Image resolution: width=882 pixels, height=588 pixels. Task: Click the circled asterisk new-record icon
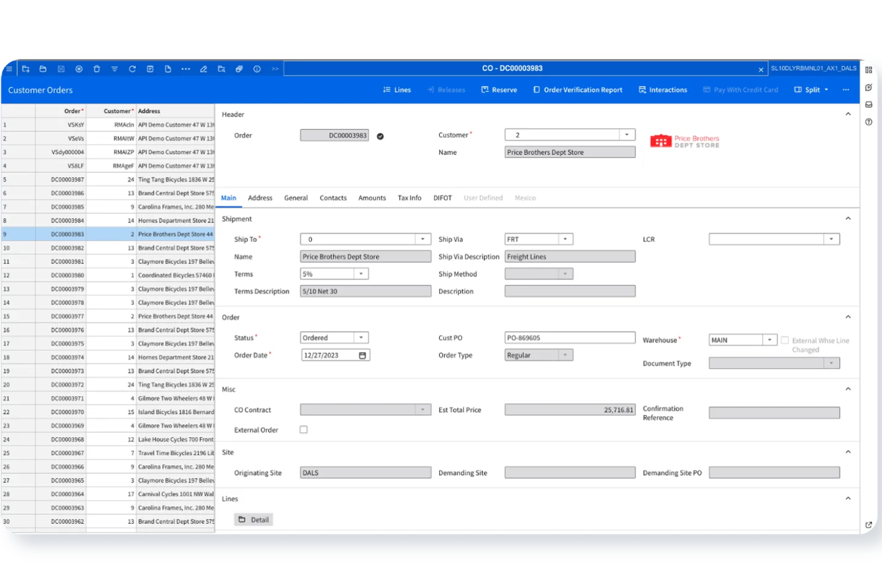click(79, 69)
